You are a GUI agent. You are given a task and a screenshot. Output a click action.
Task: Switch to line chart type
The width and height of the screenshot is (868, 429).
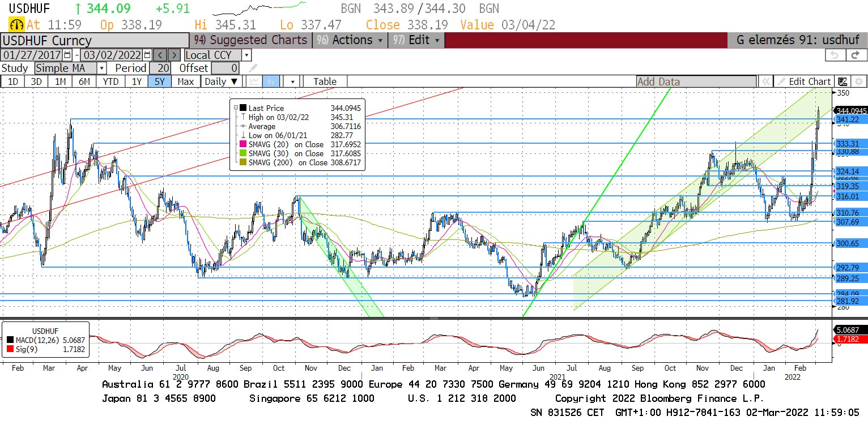254,81
